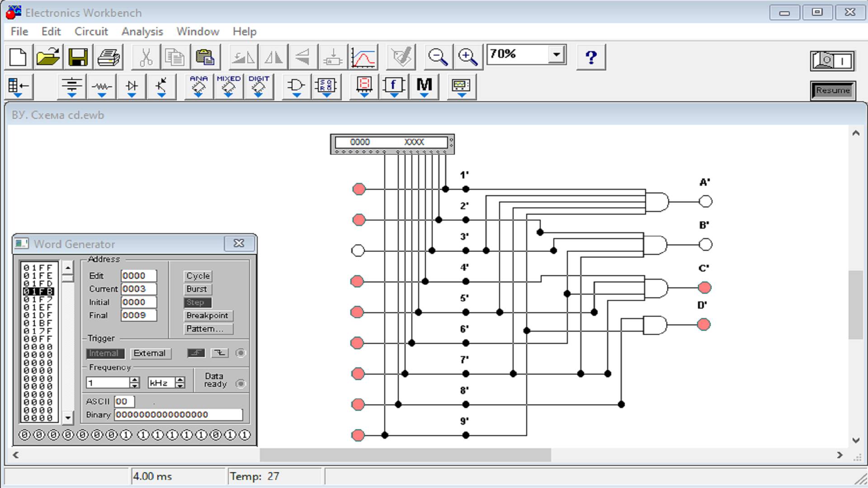Open the Circuit menu
The width and height of the screenshot is (868, 488).
[x=91, y=32]
